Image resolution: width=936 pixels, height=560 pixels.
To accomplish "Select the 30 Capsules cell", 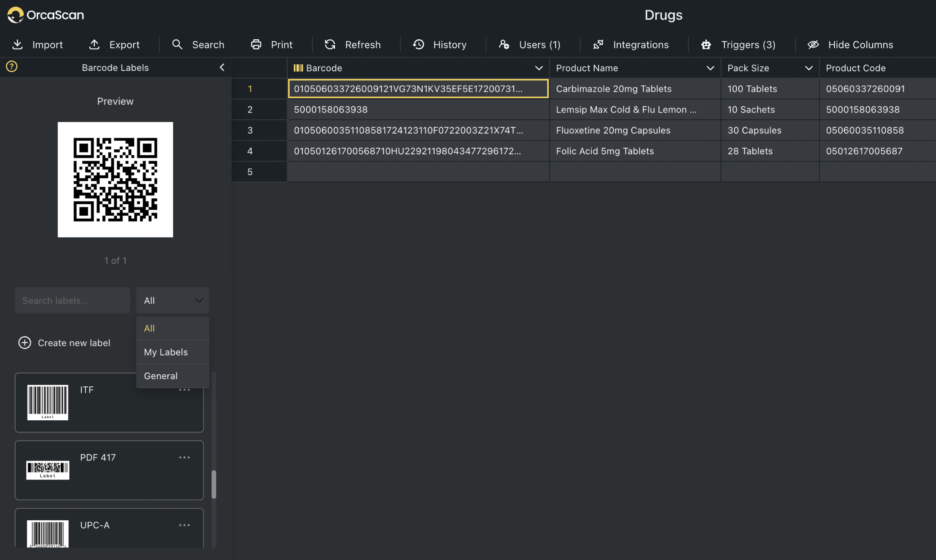I will pyautogui.click(x=770, y=130).
